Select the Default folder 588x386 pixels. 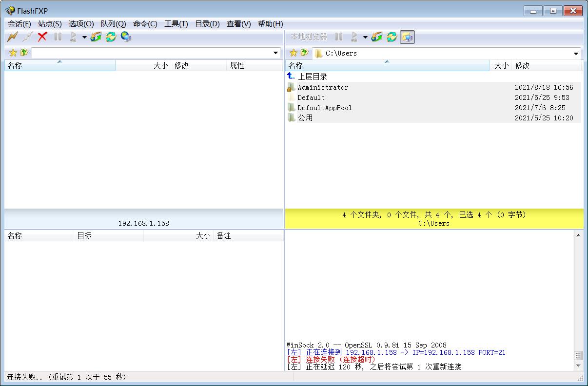tap(311, 97)
